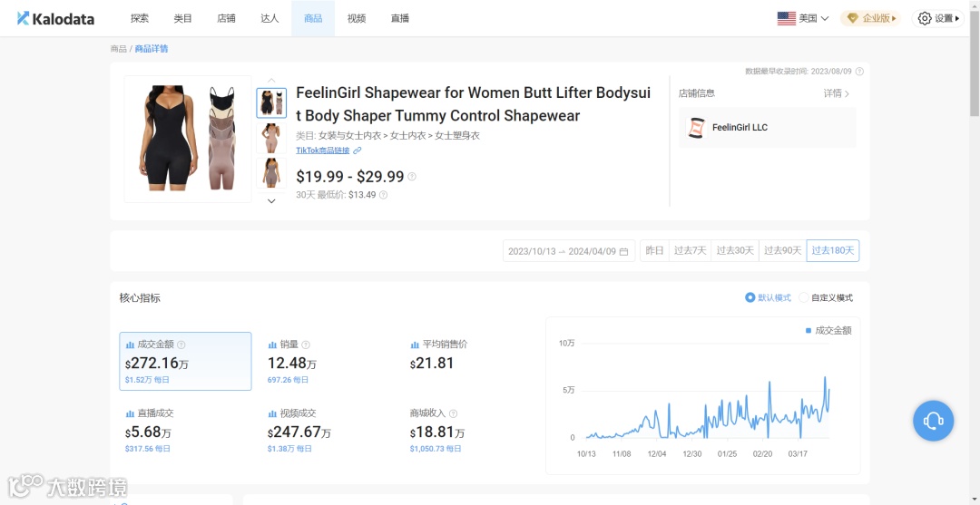The width and height of the screenshot is (980, 505).
Task: Click the help icon beside 30天最低价
Action: tap(383, 195)
